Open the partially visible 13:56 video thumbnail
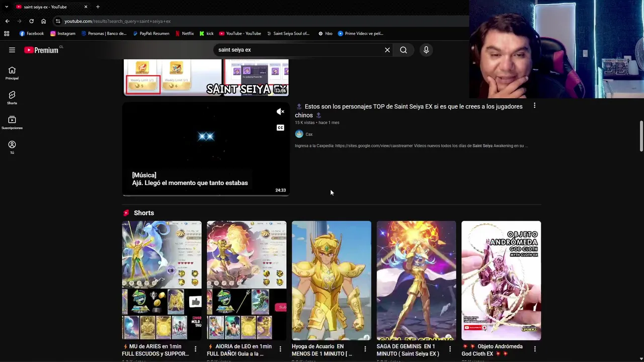 click(206, 77)
